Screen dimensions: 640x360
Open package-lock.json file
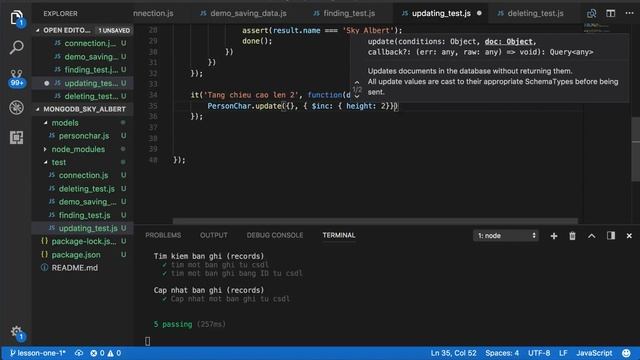click(83, 241)
